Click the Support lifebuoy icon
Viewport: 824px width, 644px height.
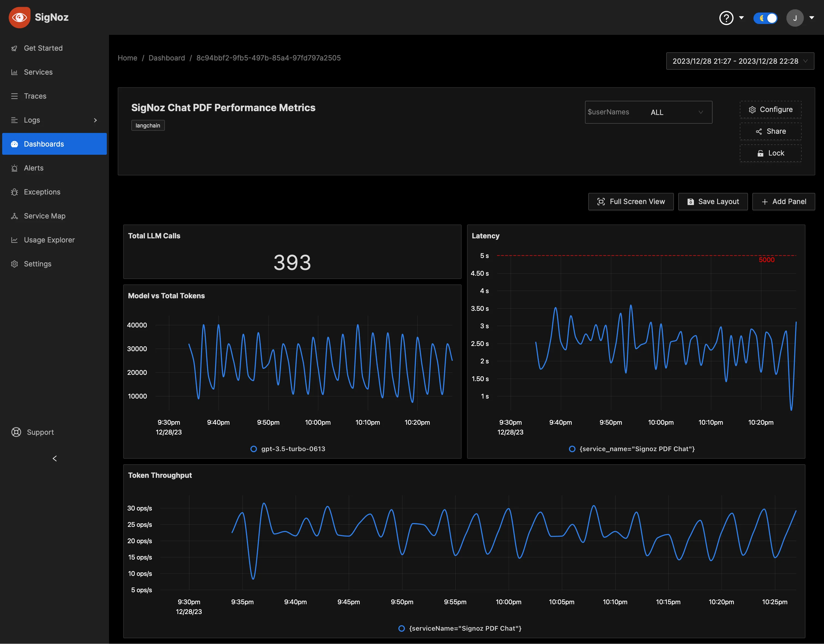point(16,432)
